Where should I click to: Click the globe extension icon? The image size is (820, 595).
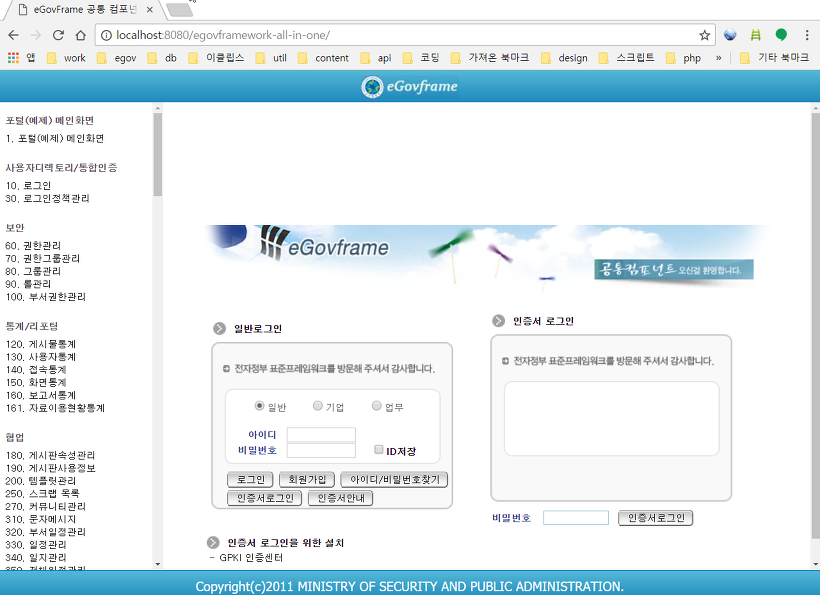730,35
